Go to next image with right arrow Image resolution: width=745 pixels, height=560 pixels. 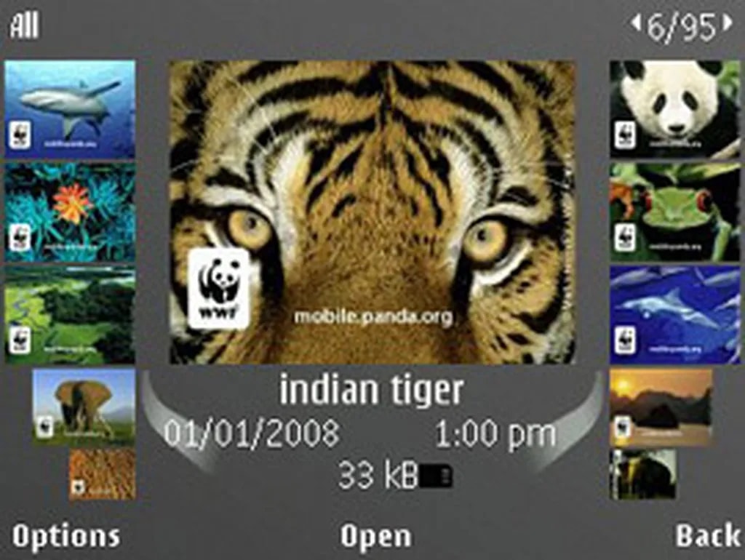[727, 24]
